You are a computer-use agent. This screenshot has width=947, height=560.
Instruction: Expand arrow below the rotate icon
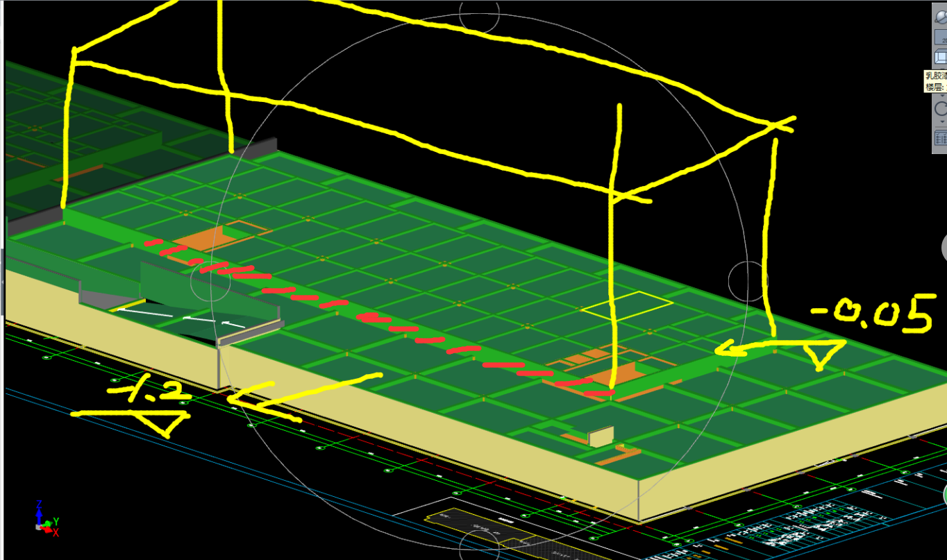pyautogui.click(x=942, y=122)
